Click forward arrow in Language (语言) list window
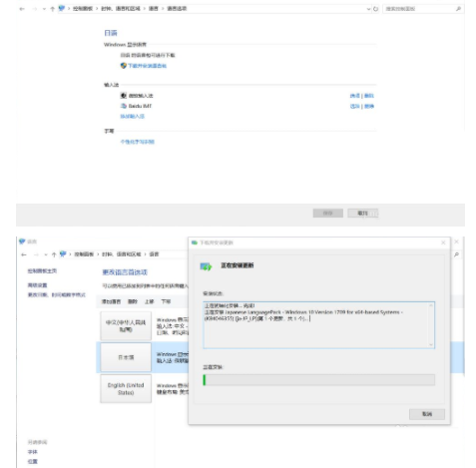 pos(36,254)
